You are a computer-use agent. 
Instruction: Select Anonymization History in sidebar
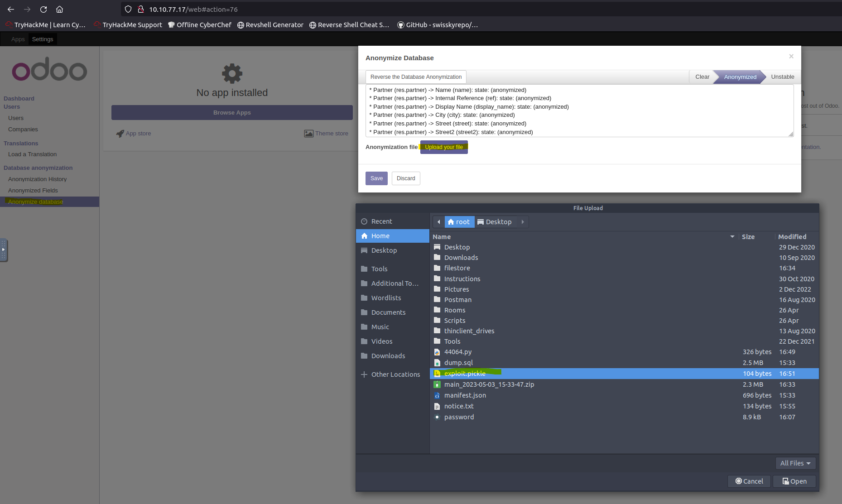[37, 179]
